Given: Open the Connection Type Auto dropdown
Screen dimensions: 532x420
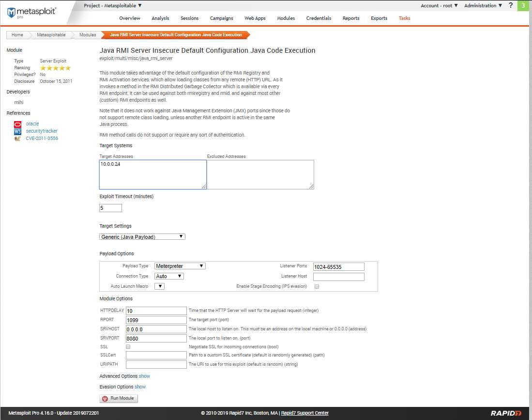Looking at the screenshot, I should [x=169, y=276].
